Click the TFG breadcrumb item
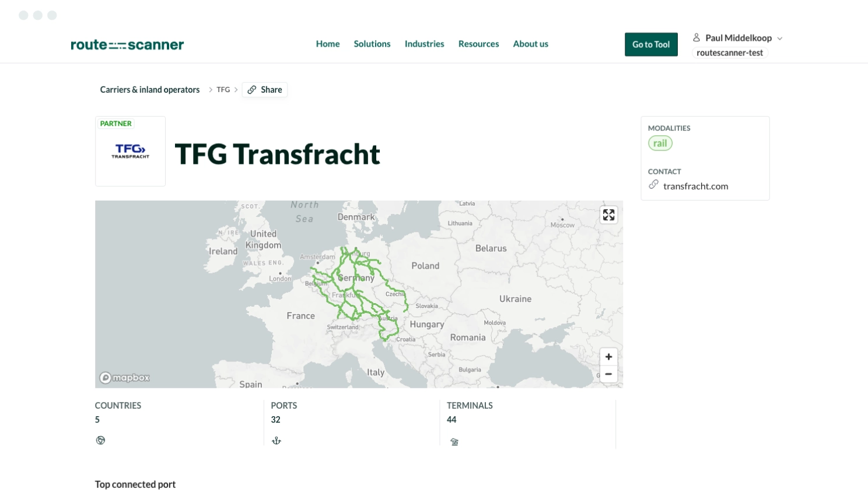The image size is (868, 499). click(x=223, y=90)
